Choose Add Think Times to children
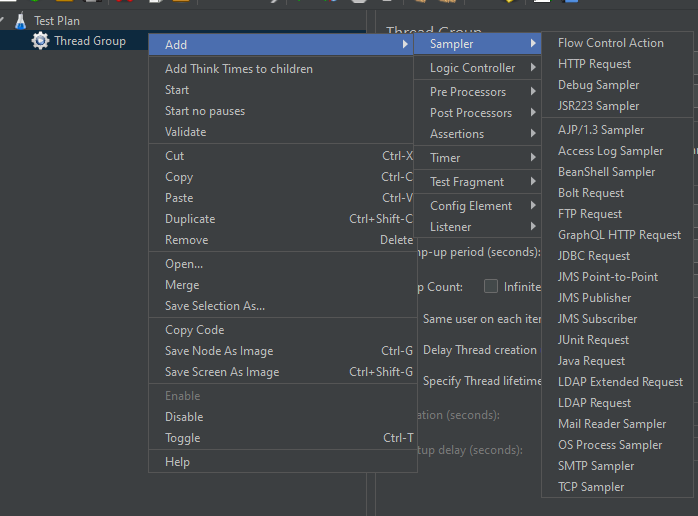The width and height of the screenshot is (698, 516). coord(281,69)
